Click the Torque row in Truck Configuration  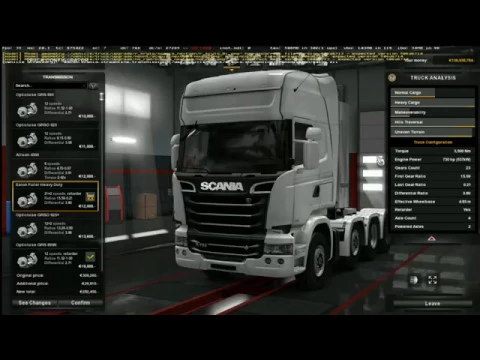(433, 151)
